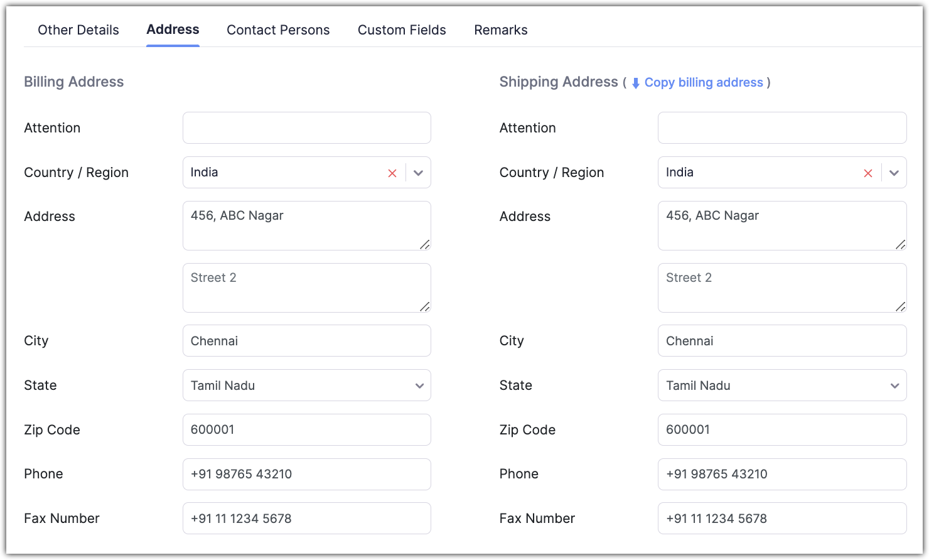
Task: Click billing Street 2 textarea
Action: pyautogui.click(x=306, y=288)
